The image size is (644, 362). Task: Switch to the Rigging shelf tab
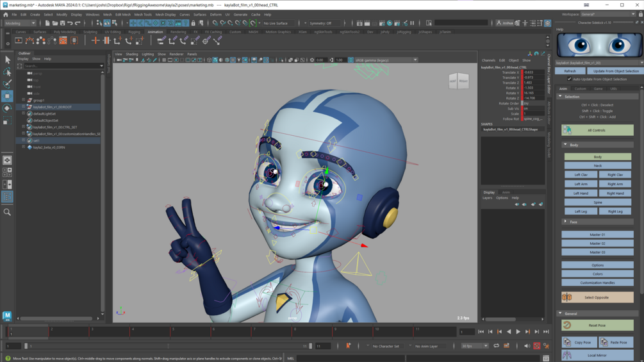pyautogui.click(x=134, y=31)
